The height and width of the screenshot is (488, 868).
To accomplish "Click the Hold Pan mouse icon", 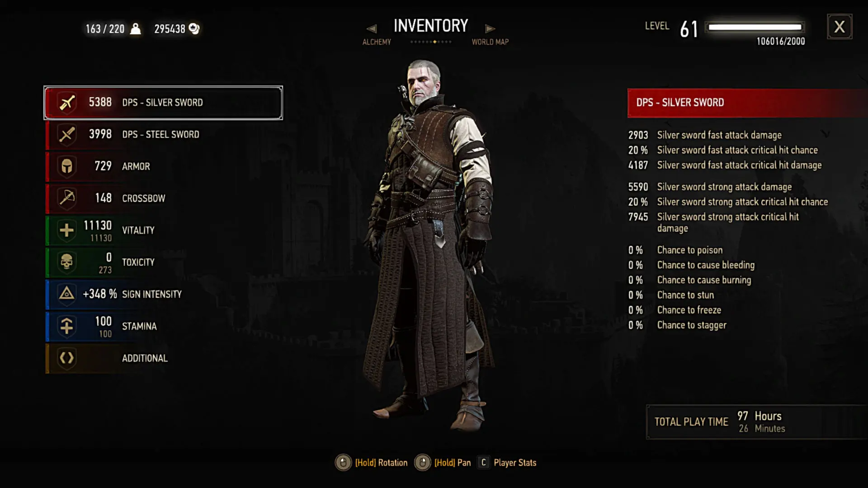I will 423,463.
